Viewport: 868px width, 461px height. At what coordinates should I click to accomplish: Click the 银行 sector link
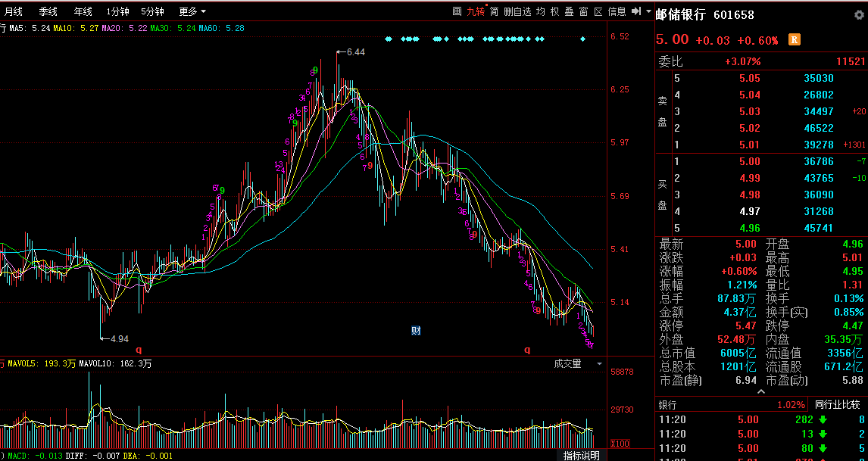(667, 405)
